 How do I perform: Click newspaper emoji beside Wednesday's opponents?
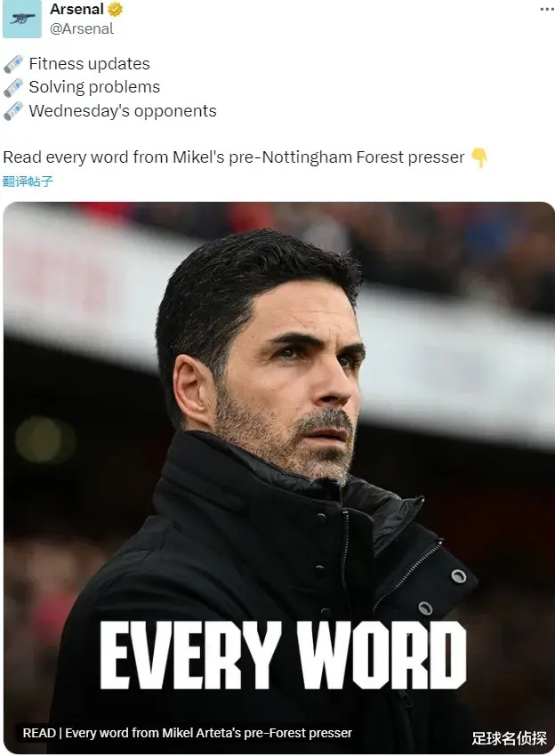[x=13, y=111]
